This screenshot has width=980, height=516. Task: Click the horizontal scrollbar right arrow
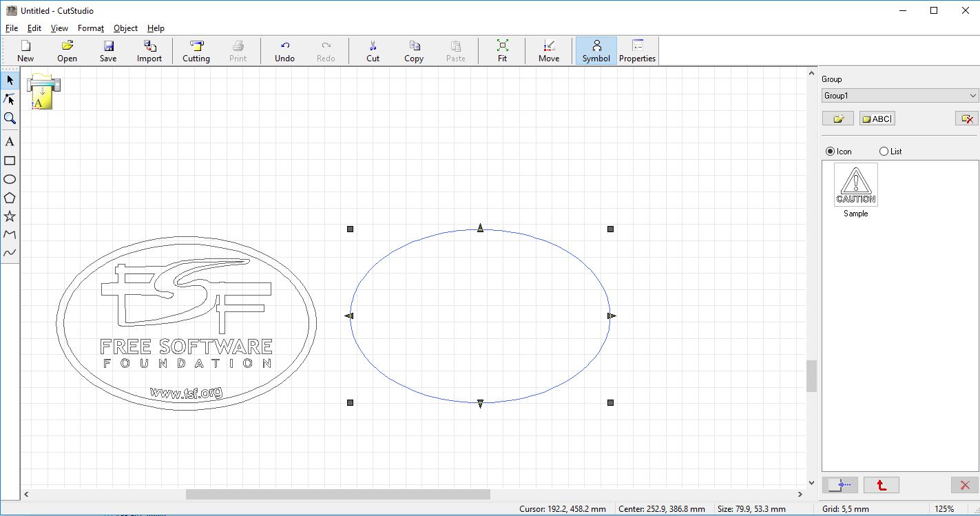click(800, 494)
